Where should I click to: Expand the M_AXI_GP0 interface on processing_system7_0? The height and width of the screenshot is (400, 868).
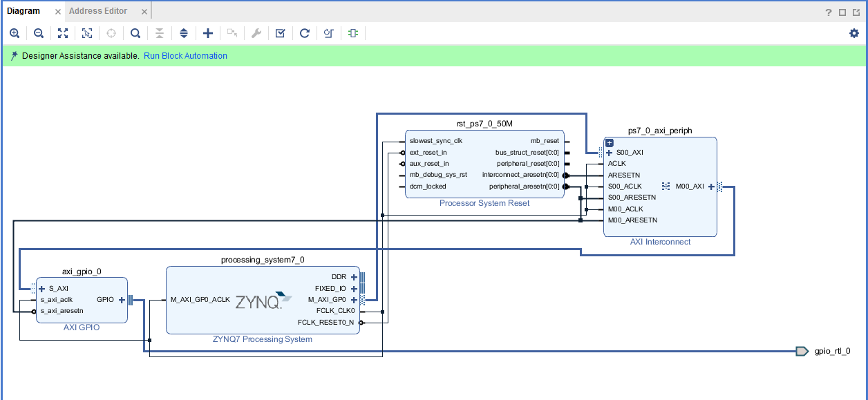pyautogui.click(x=354, y=300)
